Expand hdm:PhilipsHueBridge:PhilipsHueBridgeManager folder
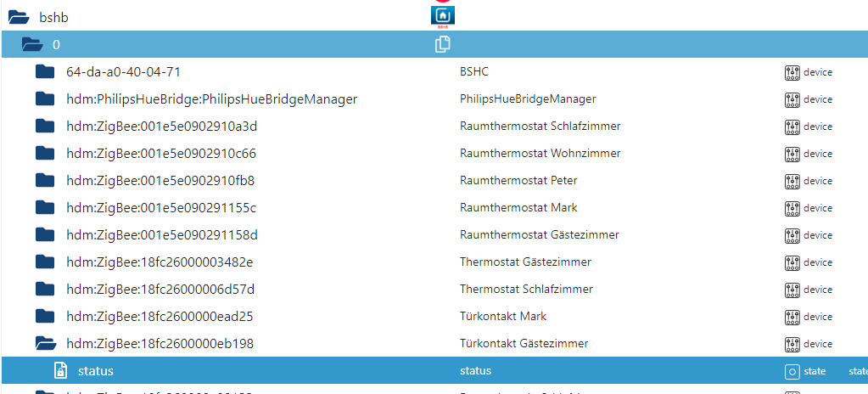Screen dimensions: 868x394 click(45, 99)
